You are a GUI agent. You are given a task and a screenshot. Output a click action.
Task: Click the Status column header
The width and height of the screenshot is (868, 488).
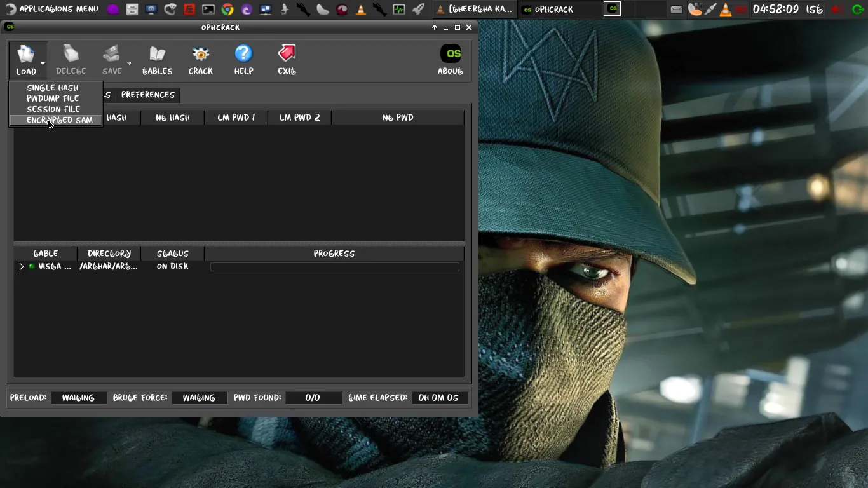173,254
